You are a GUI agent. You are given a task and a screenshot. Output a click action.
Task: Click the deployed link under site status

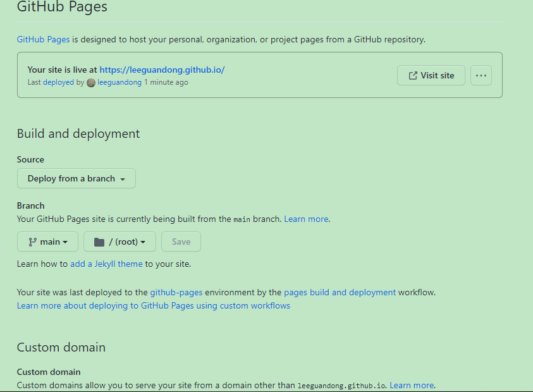click(x=58, y=82)
